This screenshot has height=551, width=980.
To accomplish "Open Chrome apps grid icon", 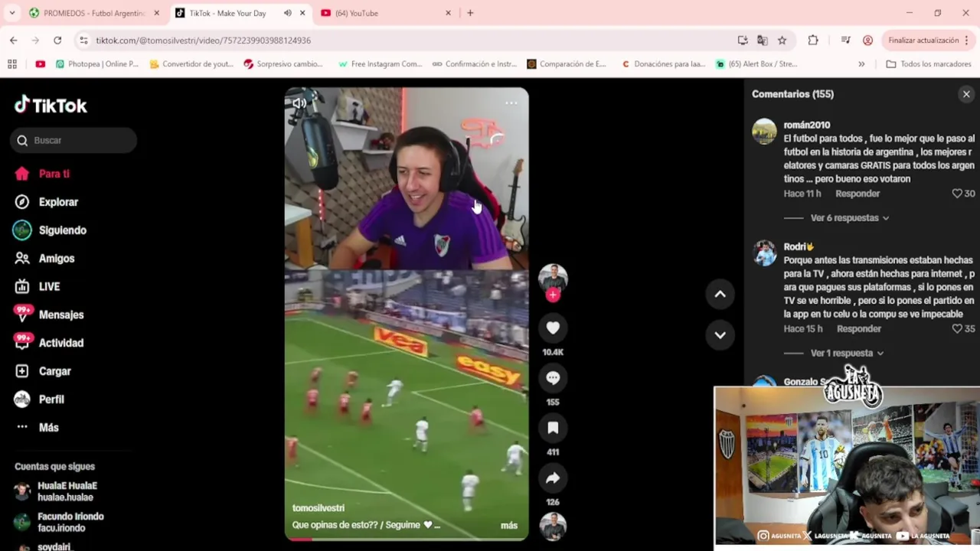I will [12, 64].
